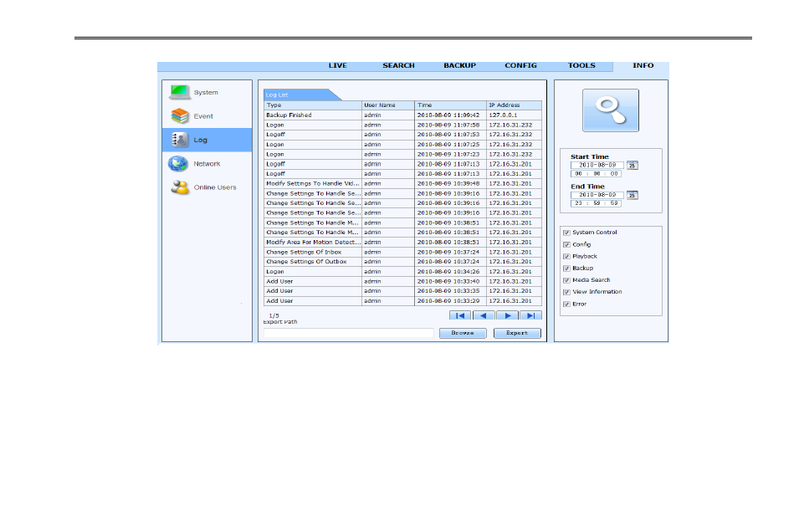
Task: Click the Type column header
Action: point(313,105)
